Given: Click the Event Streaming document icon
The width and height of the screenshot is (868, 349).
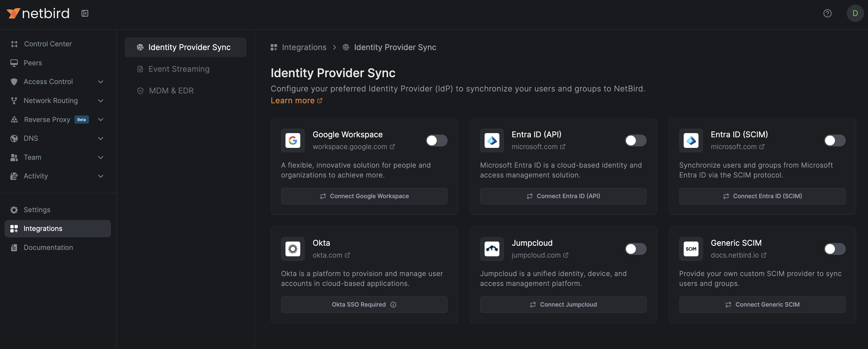Looking at the screenshot, I should [x=140, y=69].
